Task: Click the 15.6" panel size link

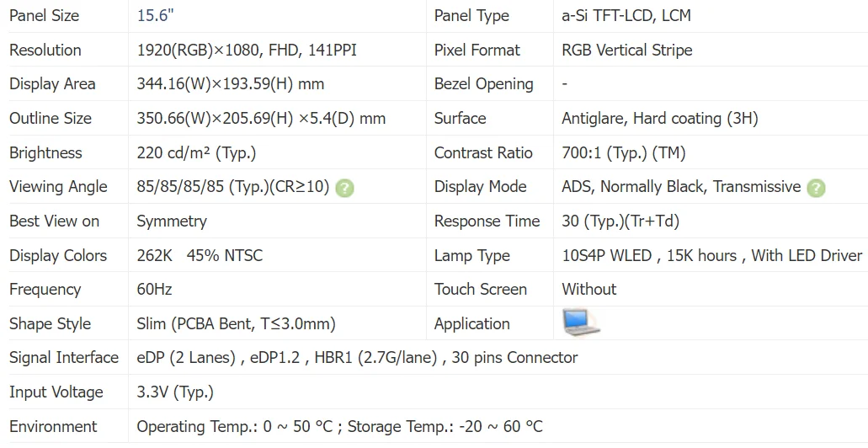Action: coord(156,15)
